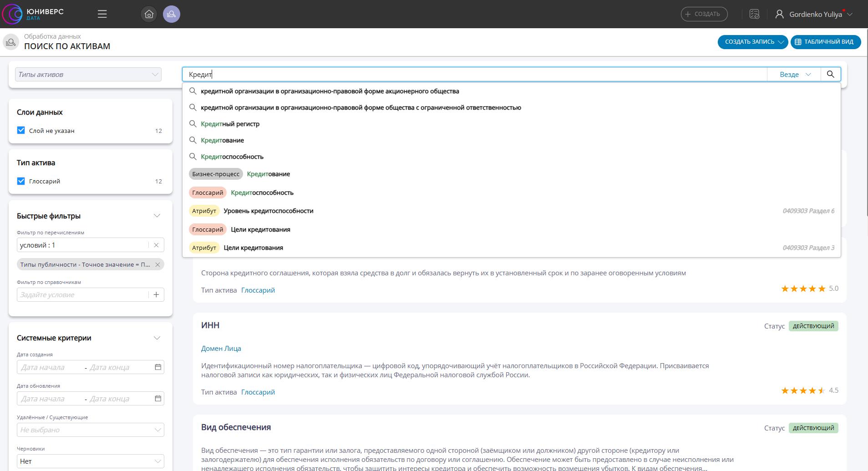
Task: Choose the Бизнес-процесс 'Кредитование' suggestion
Action: [268, 174]
